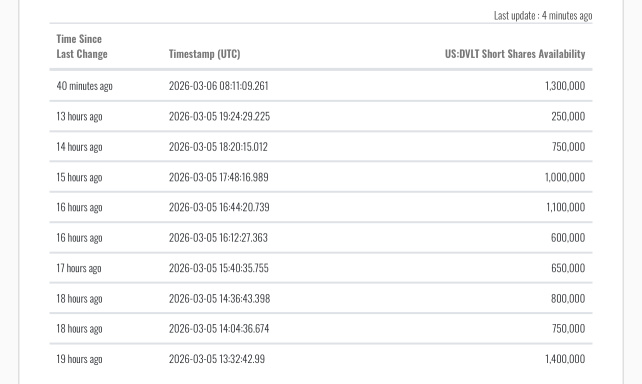Click the 15 hours ago cell
The width and height of the screenshot is (642, 384).
point(79,177)
